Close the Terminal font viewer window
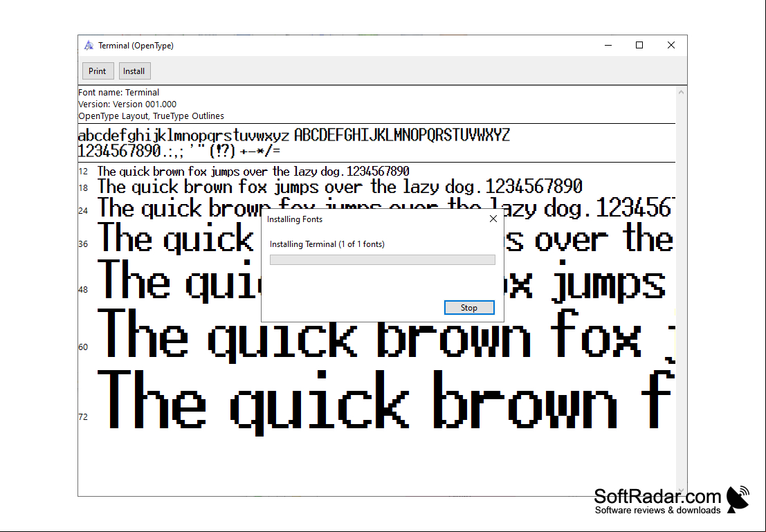This screenshot has height=532, width=766. pos(671,46)
